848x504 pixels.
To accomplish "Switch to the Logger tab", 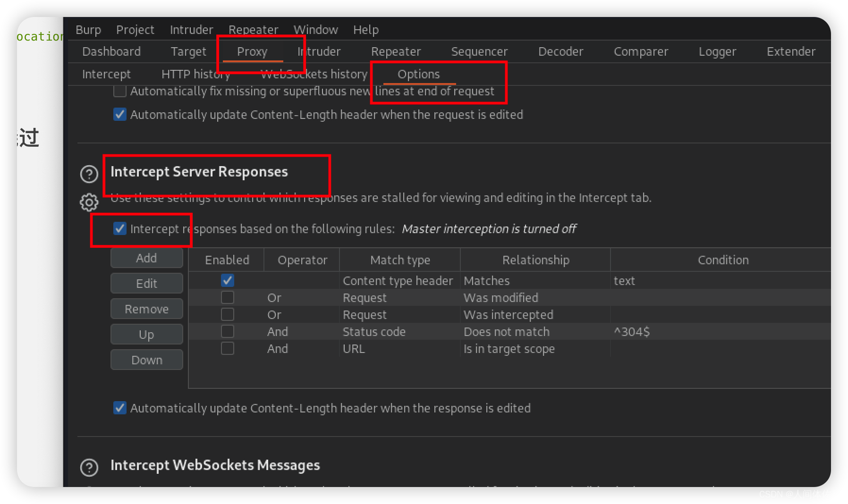I will [x=717, y=51].
